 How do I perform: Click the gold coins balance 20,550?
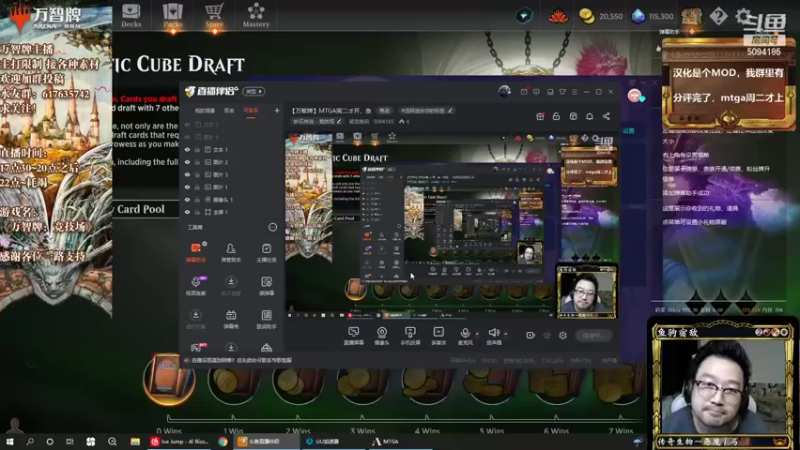coord(601,16)
